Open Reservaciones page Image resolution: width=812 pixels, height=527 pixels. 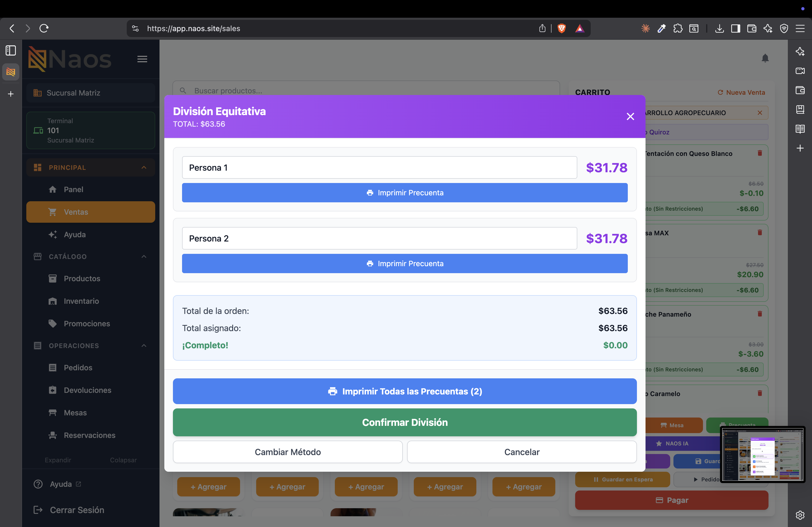(90, 435)
